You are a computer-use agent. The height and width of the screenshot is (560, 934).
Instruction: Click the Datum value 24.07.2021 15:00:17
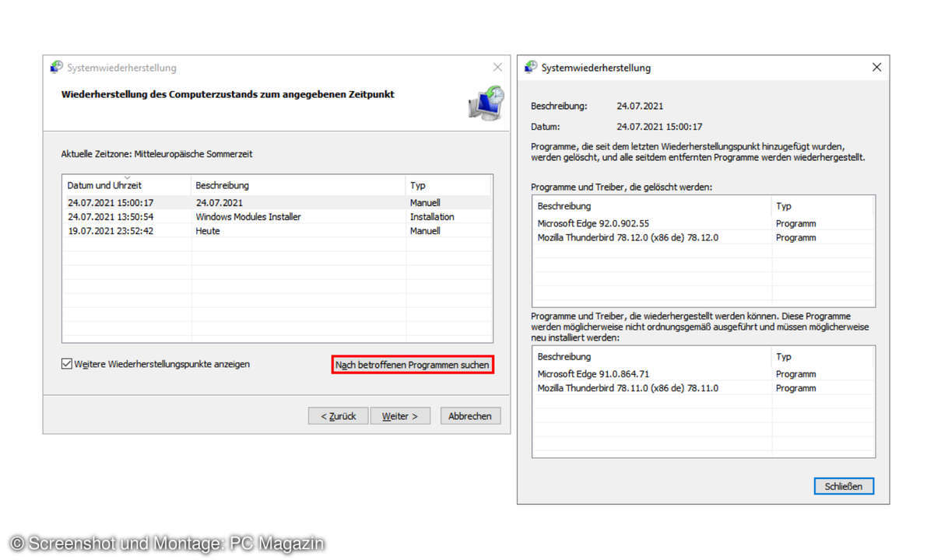(x=659, y=126)
